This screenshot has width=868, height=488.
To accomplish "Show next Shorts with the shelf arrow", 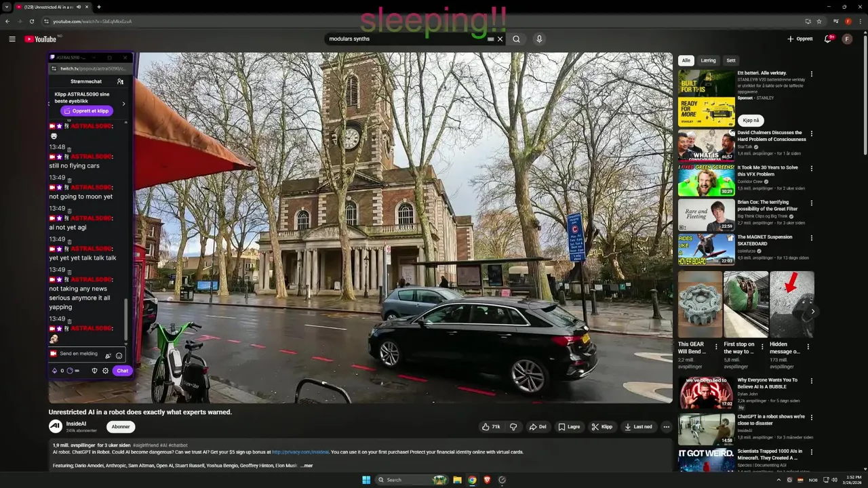I will [x=812, y=312].
